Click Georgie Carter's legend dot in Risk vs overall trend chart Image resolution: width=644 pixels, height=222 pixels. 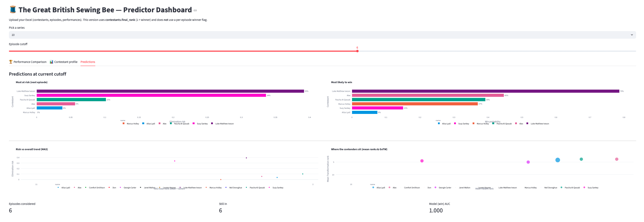pos(120,187)
